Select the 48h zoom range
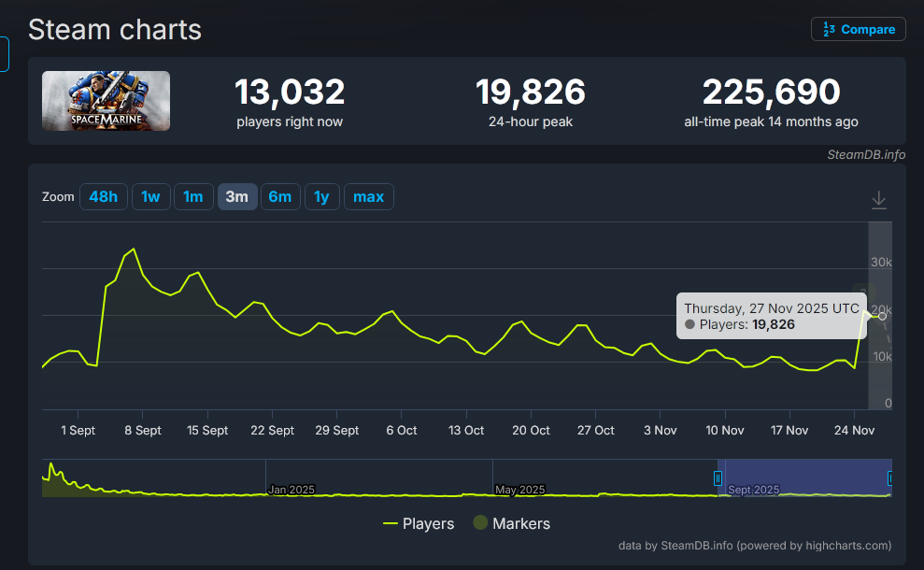924x570 pixels. pyautogui.click(x=103, y=197)
